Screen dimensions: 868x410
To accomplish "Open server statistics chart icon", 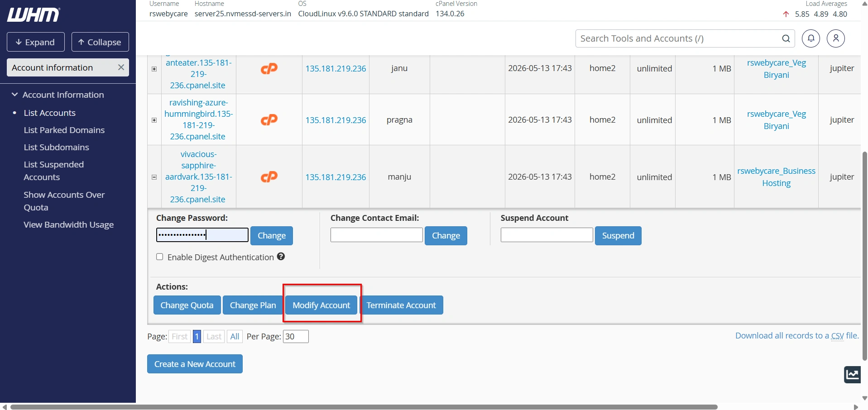I will 852,375.
